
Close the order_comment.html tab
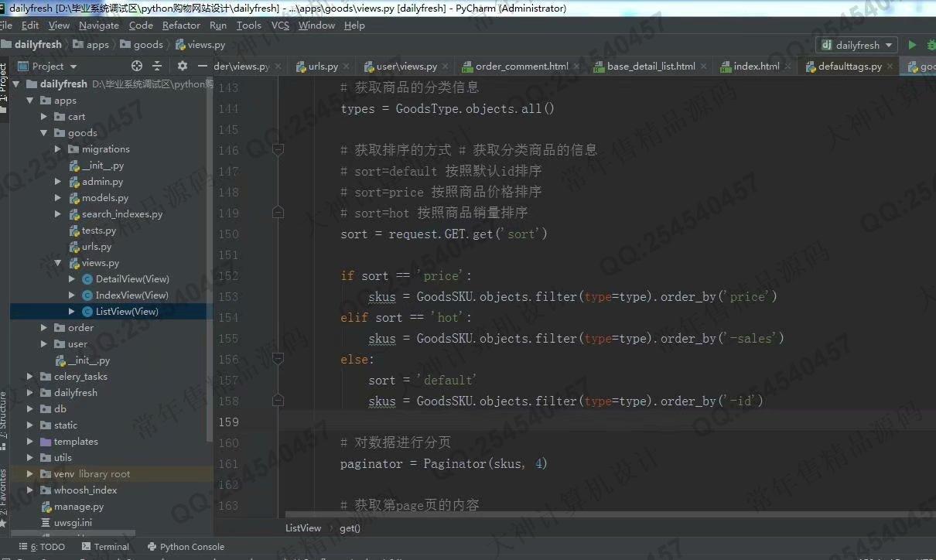[575, 67]
